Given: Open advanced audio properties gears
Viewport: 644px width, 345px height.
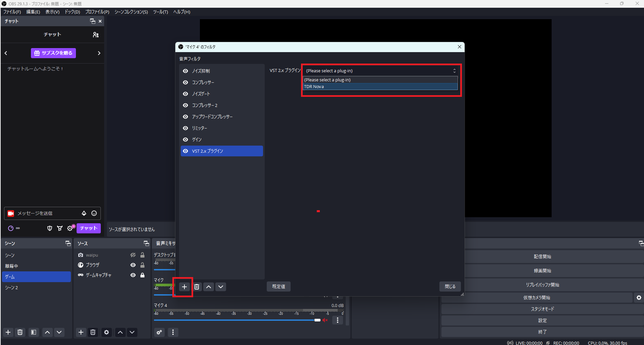Looking at the screenshot, I should tap(159, 332).
